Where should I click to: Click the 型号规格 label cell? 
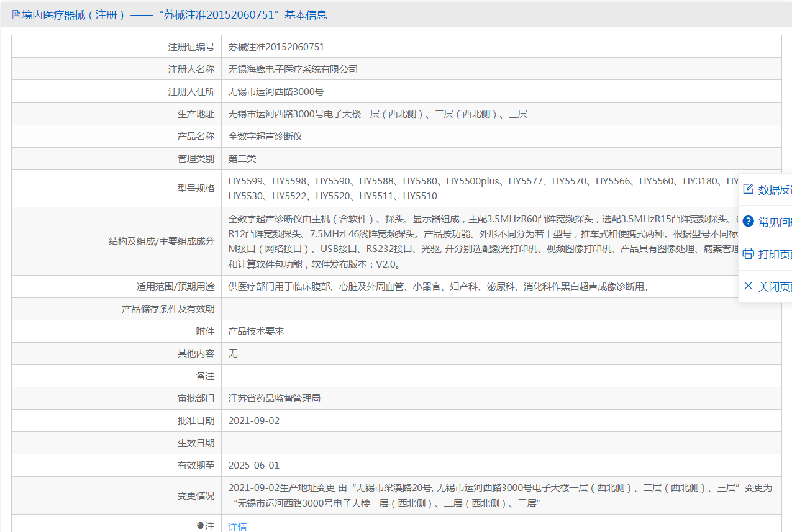[x=117, y=188]
